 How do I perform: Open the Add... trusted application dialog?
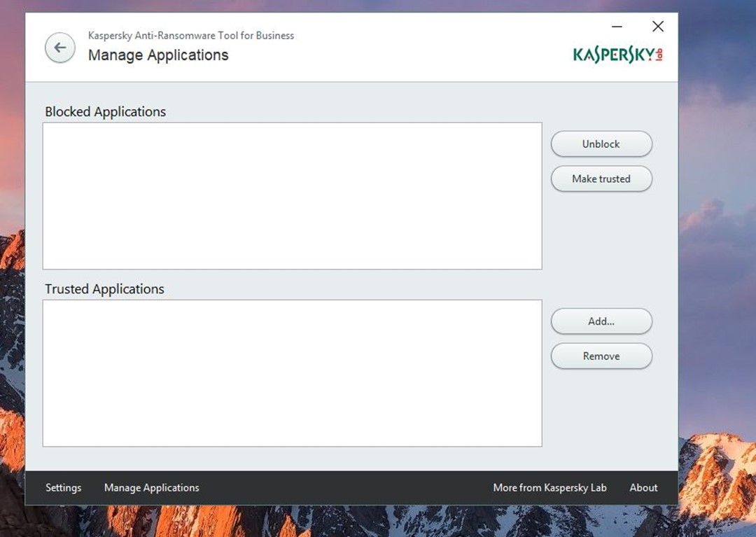coord(601,321)
